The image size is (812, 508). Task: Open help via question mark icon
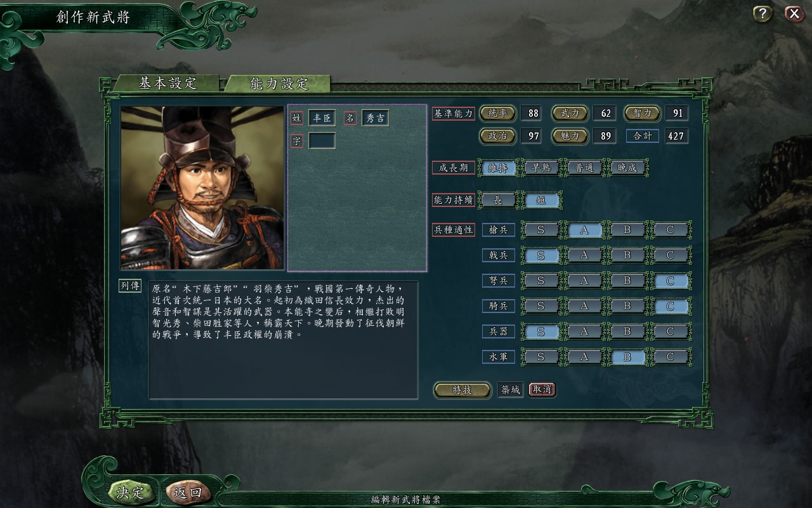point(763,14)
